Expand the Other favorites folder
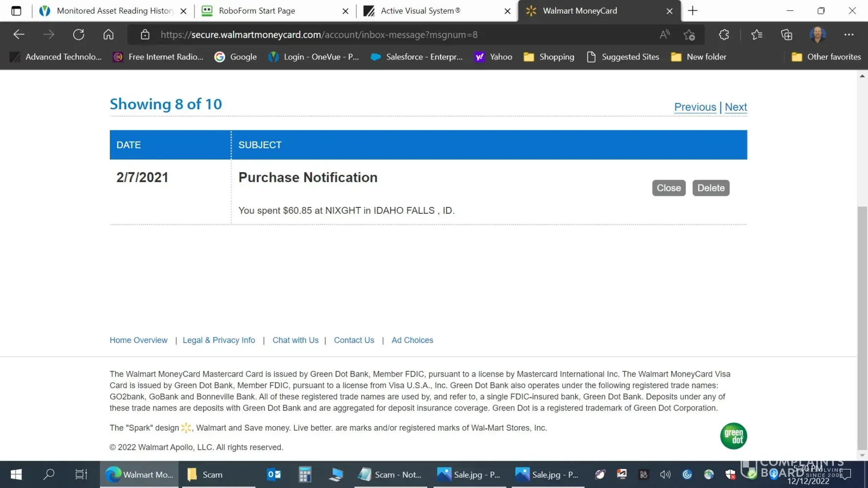Viewport: 868px width, 488px height. pos(826,57)
